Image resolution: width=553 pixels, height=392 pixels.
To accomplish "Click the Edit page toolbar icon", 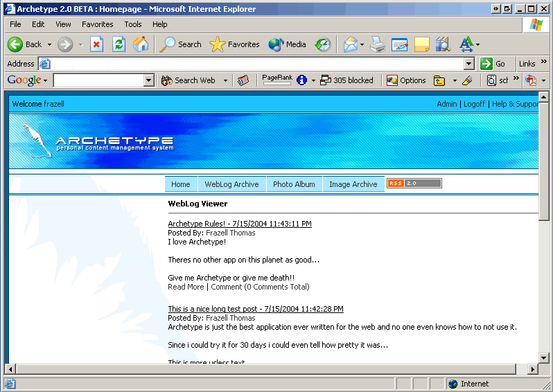I will (x=400, y=44).
